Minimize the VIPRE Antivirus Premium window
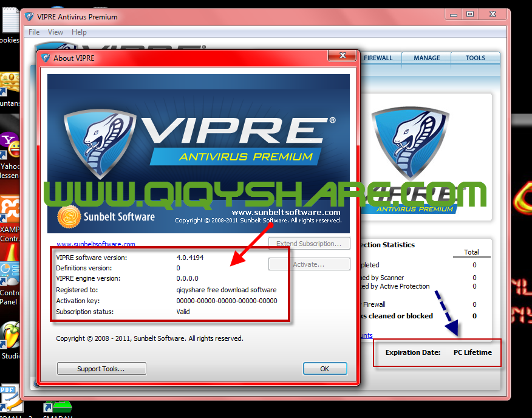532x418 pixels. click(454, 15)
